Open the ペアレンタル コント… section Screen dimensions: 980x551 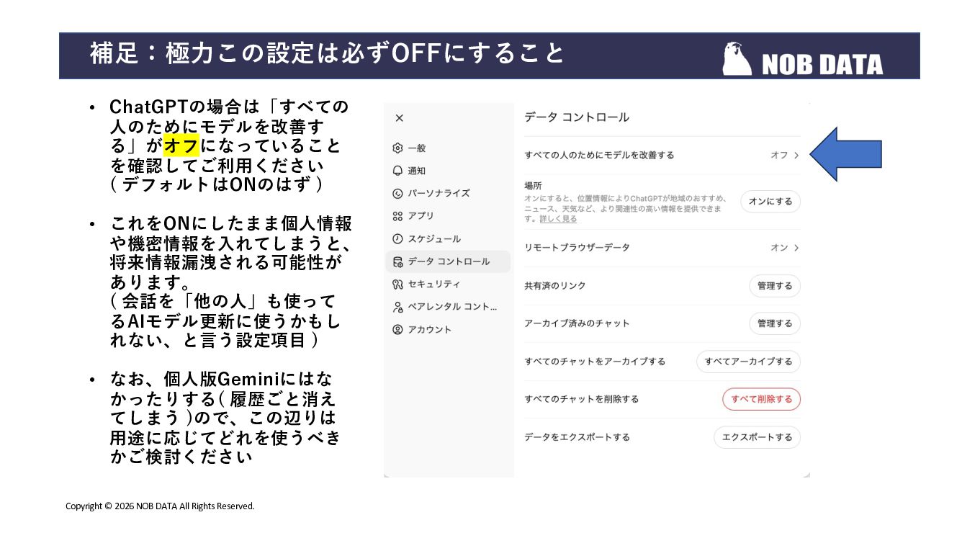447,307
